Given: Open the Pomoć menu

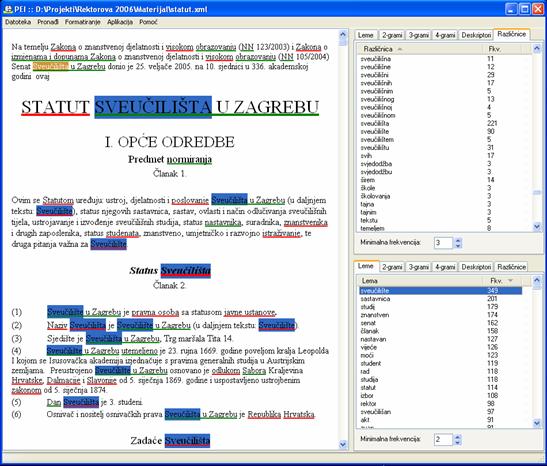Looking at the screenshot, I should coord(148,22).
